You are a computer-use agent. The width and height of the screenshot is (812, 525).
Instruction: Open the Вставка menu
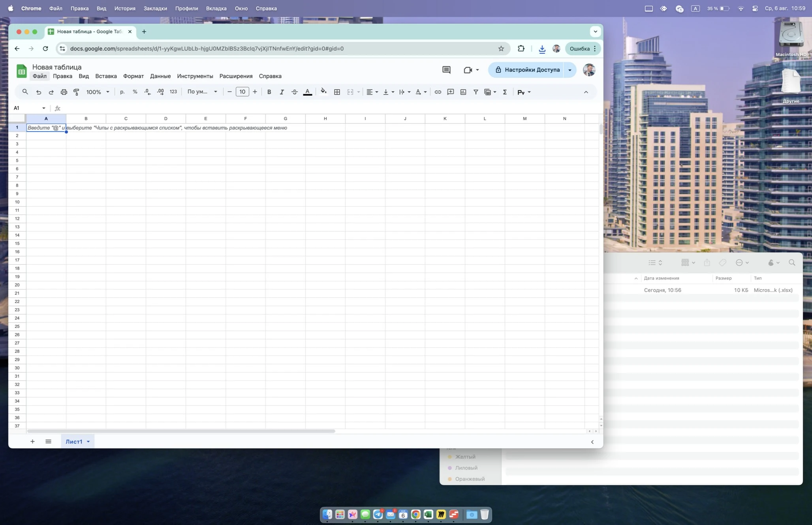(x=105, y=76)
